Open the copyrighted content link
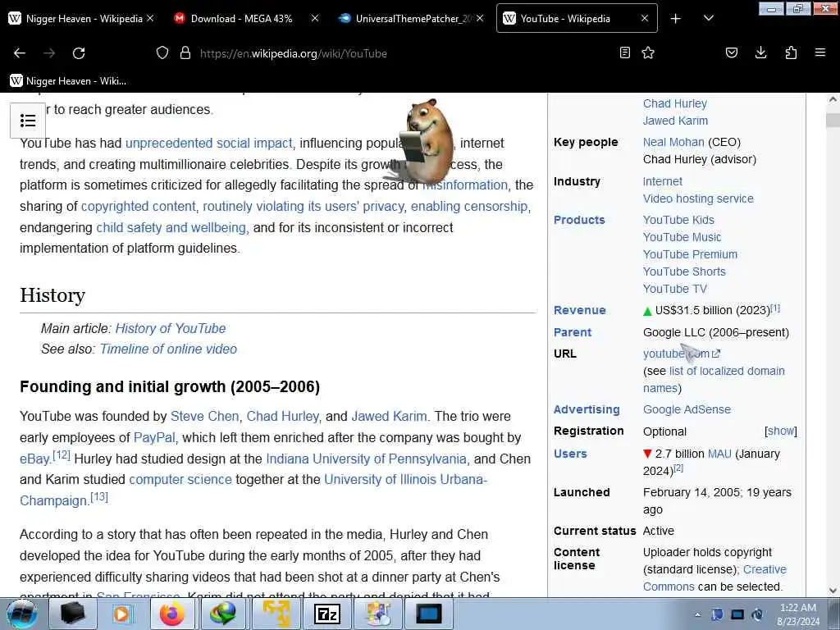840x630 pixels. (x=138, y=206)
